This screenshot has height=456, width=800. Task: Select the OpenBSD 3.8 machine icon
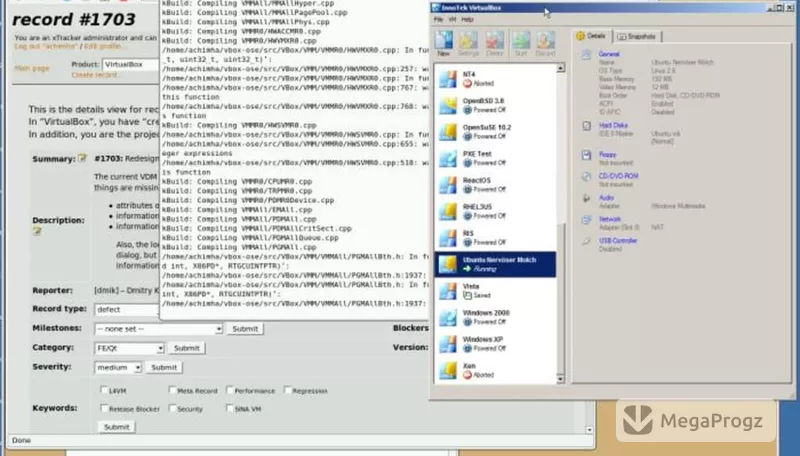447,105
